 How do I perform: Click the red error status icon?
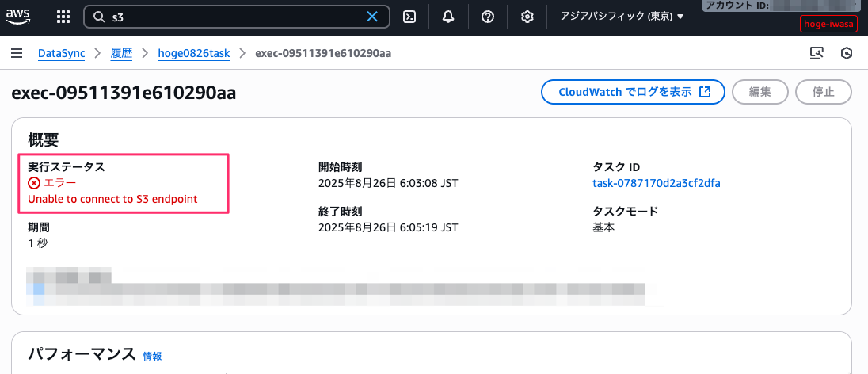coord(34,183)
